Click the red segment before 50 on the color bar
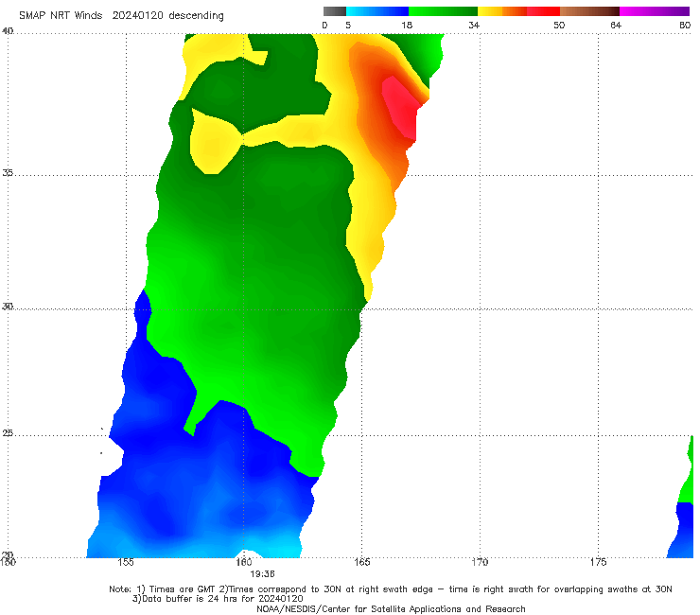The image size is (700, 615). (x=543, y=11)
